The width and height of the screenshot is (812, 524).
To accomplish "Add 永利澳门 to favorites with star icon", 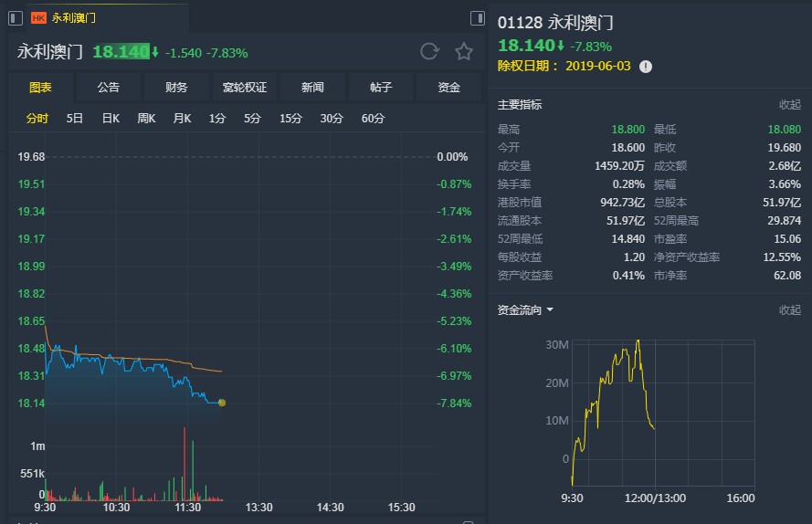I will (x=464, y=52).
